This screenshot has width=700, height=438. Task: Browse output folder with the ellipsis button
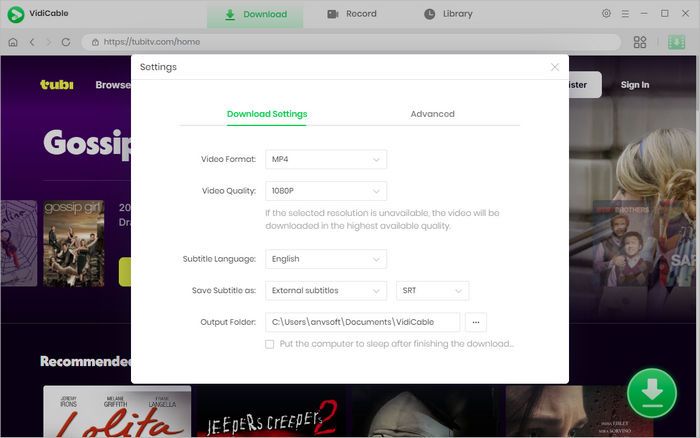(476, 322)
